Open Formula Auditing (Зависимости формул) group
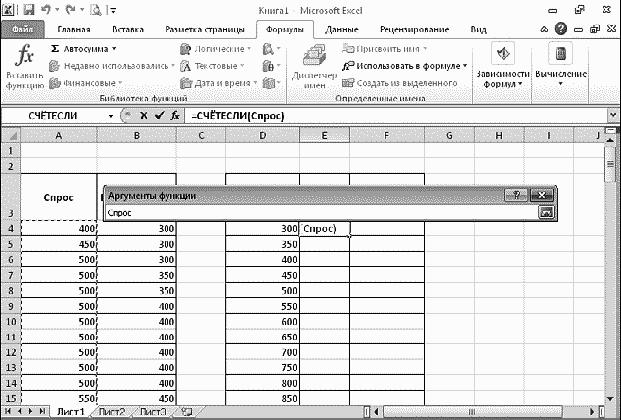621x420 pixels. (503, 65)
